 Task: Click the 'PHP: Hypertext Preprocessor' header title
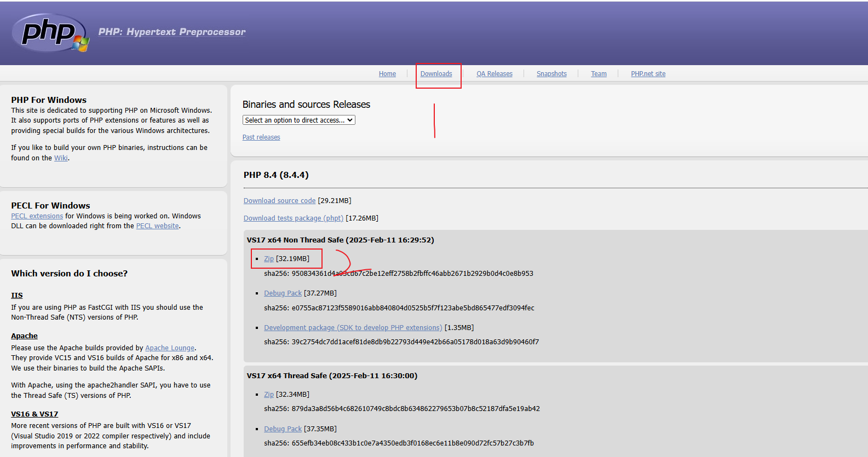coord(172,32)
